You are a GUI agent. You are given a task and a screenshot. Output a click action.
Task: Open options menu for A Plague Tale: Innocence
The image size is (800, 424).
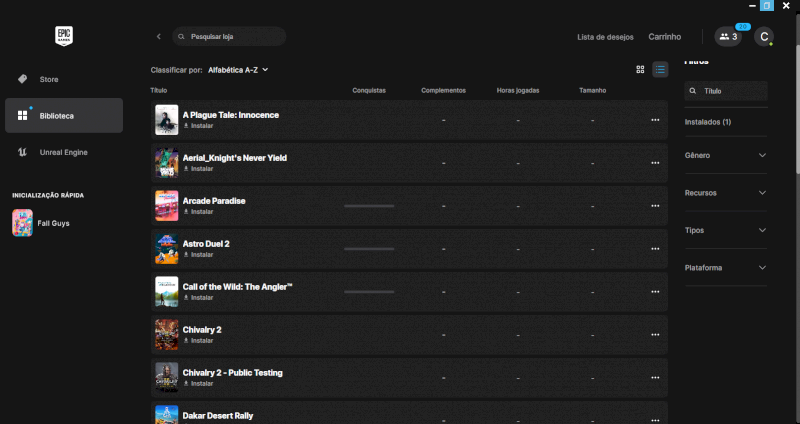click(655, 120)
